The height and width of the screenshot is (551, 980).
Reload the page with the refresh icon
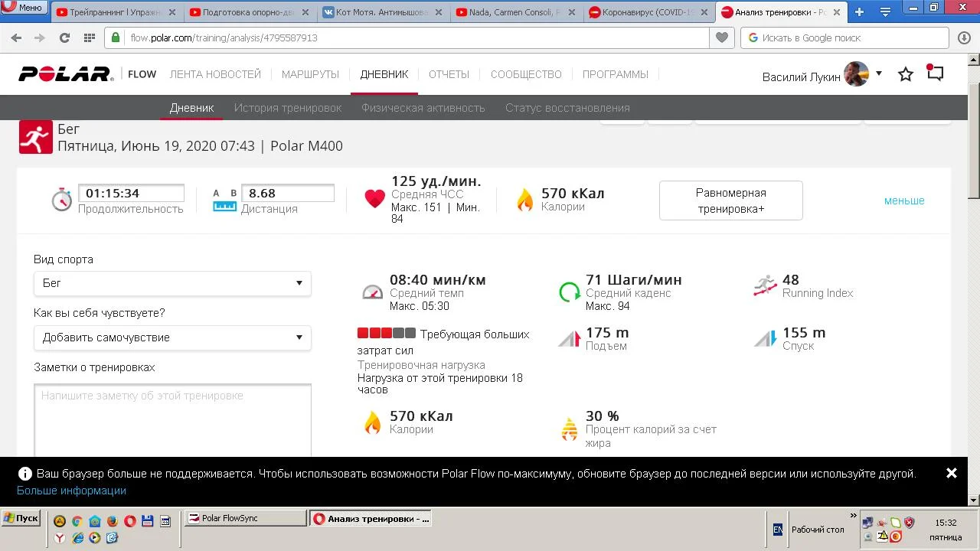point(65,37)
